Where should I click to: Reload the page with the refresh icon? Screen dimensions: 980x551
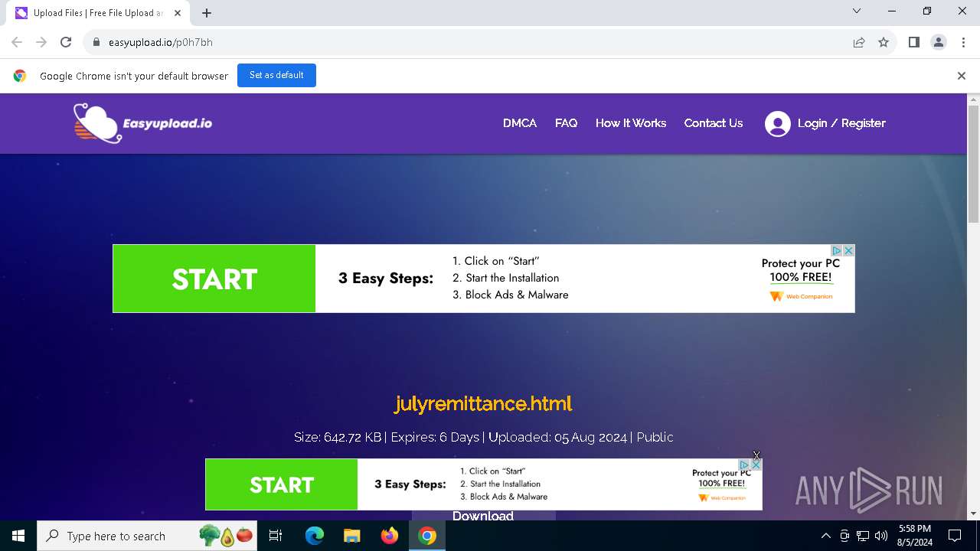[66, 43]
